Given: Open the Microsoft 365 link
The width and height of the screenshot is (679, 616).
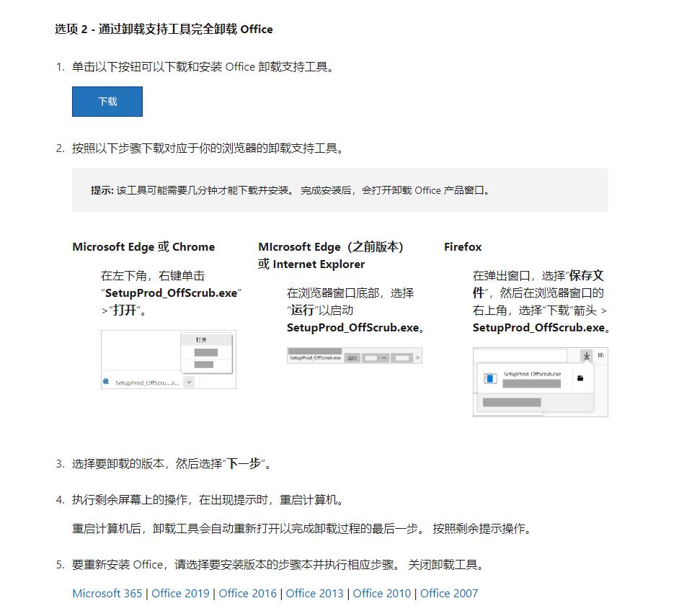Looking at the screenshot, I should [107, 593].
